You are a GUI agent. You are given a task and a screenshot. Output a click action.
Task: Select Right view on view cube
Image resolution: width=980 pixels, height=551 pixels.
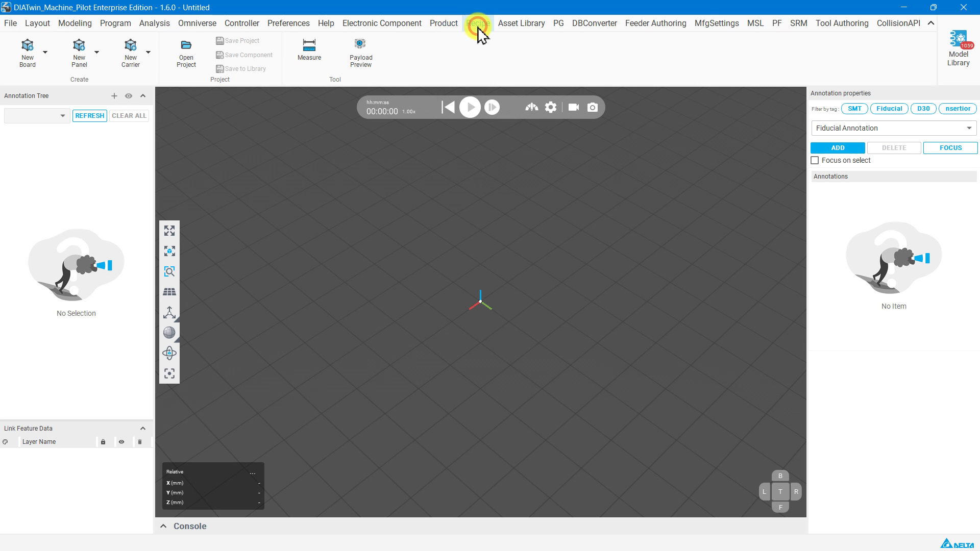796,492
